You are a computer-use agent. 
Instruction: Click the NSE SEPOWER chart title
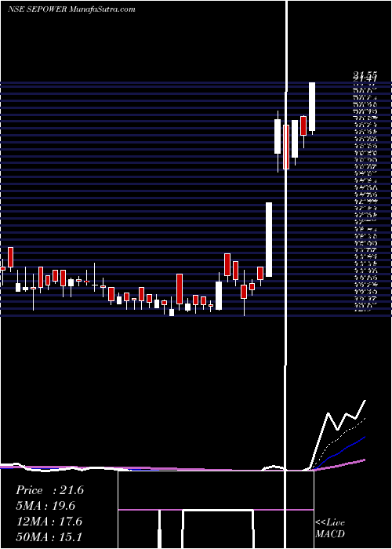71,9
